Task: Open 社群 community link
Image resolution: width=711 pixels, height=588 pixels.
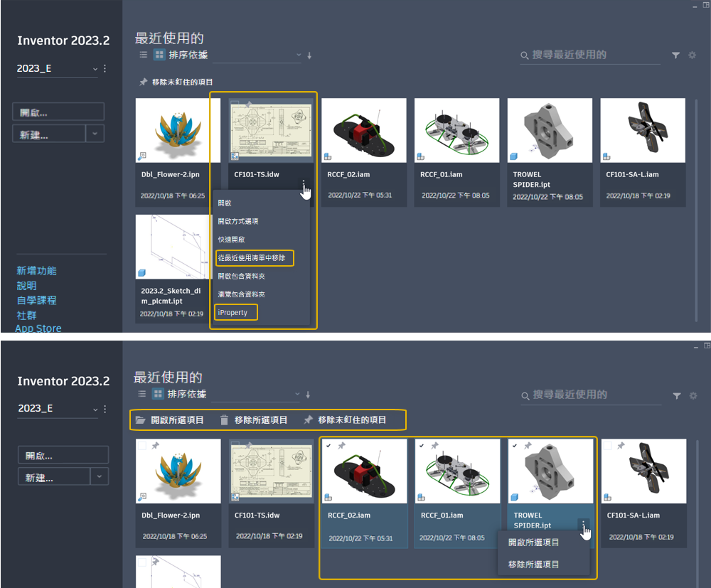Action: pos(27,315)
